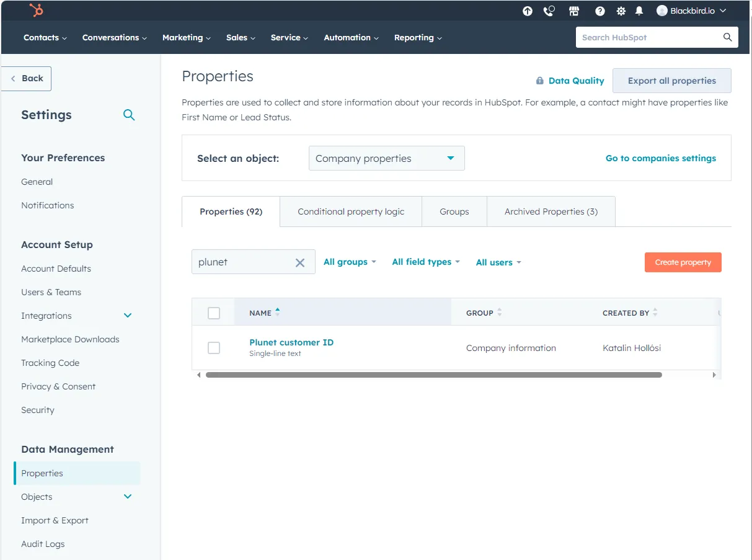Click the settings gear icon
Viewport: 752px width, 560px height.
tap(621, 11)
